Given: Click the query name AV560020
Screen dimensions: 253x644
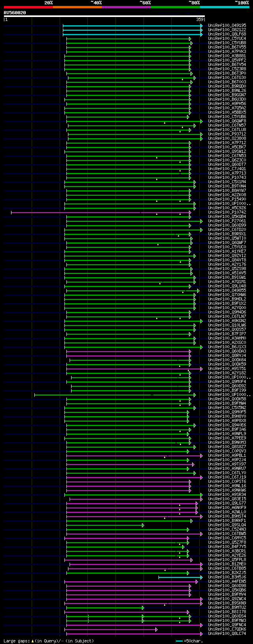Looking at the screenshot, I should (x=15, y=13).
